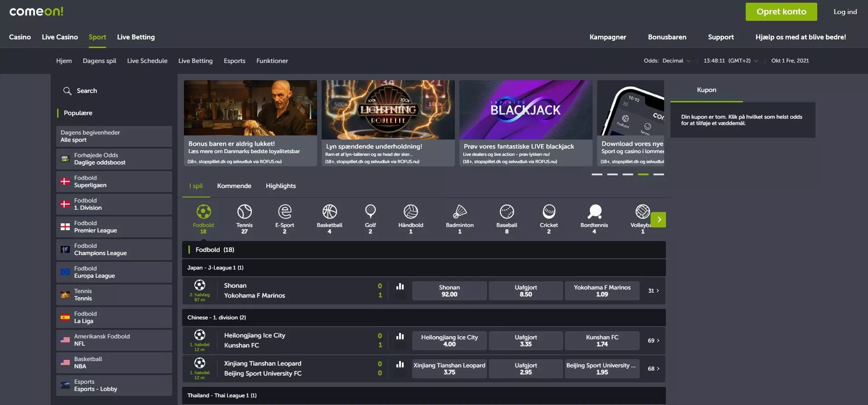This screenshot has height=405, width=868.
Task: Bet on Shonan at odds 92.00
Action: point(449,291)
